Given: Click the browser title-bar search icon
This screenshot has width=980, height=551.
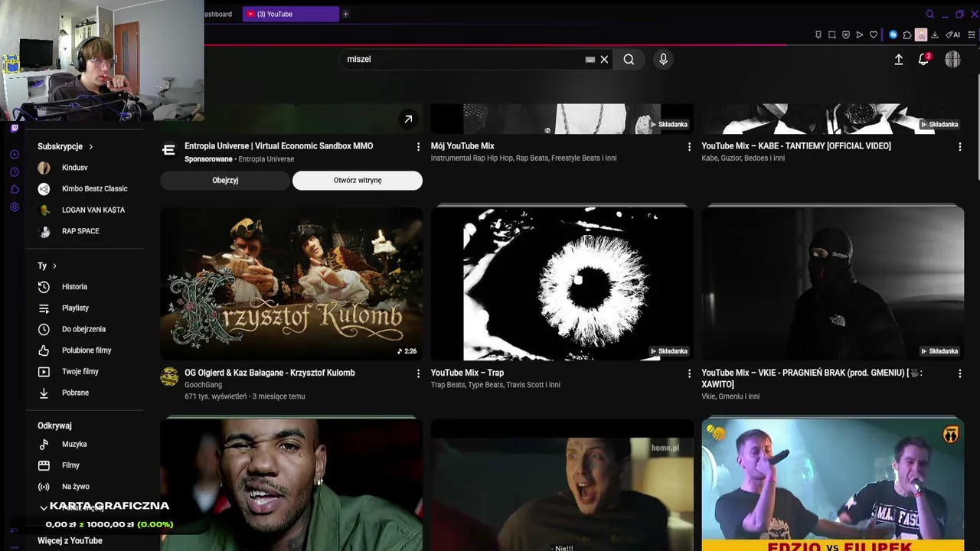Looking at the screenshot, I should (930, 14).
